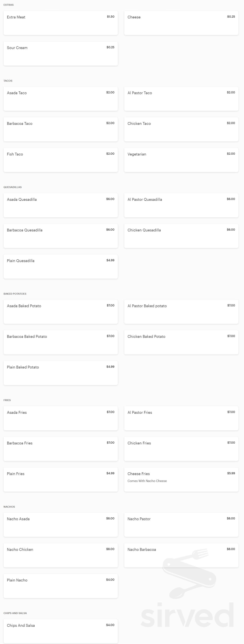Open the Sour Cream extras item
This screenshot has height=644, width=244.
[60, 54]
